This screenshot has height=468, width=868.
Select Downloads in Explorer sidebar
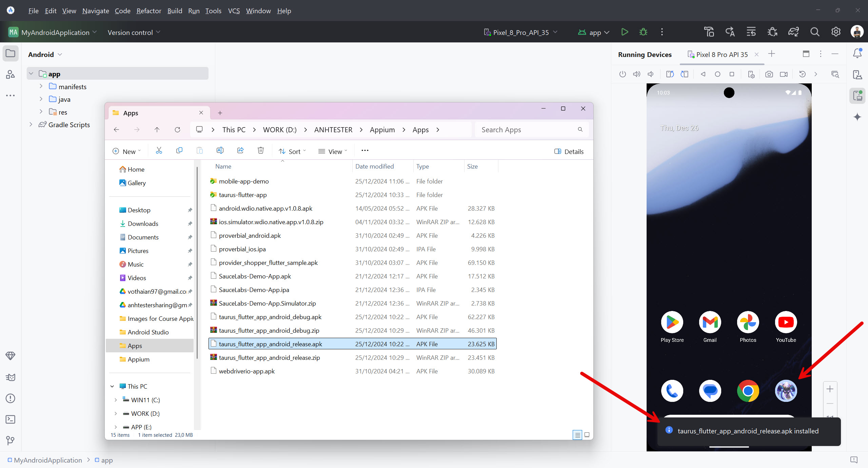[143, 223]
